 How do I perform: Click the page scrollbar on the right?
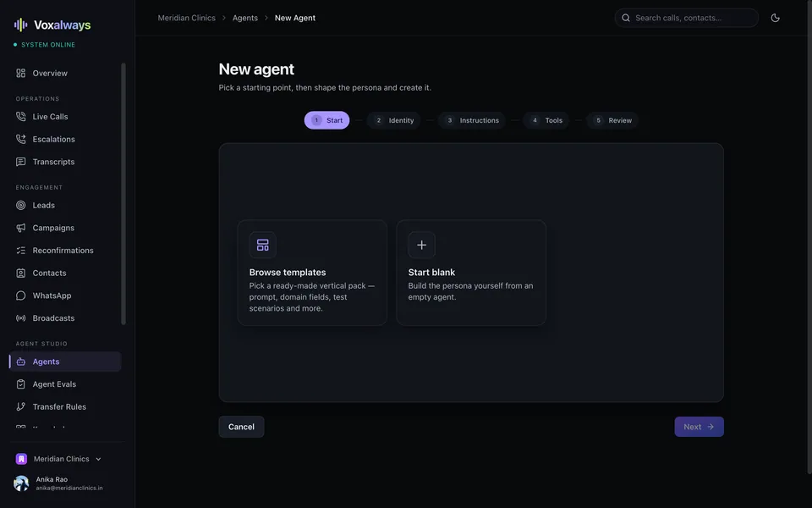tap(809, 237)
